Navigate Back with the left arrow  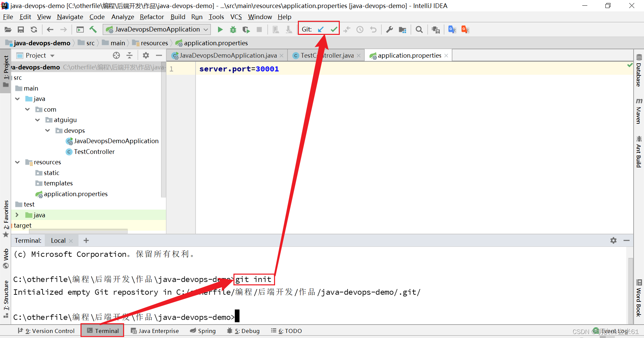tap(50, 30)
